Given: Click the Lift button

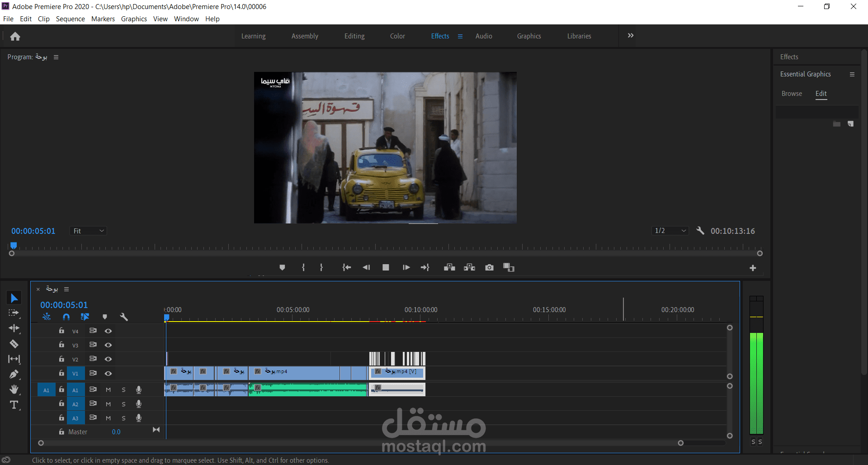Looking at the screenshot, I should (x=449, y=267).
